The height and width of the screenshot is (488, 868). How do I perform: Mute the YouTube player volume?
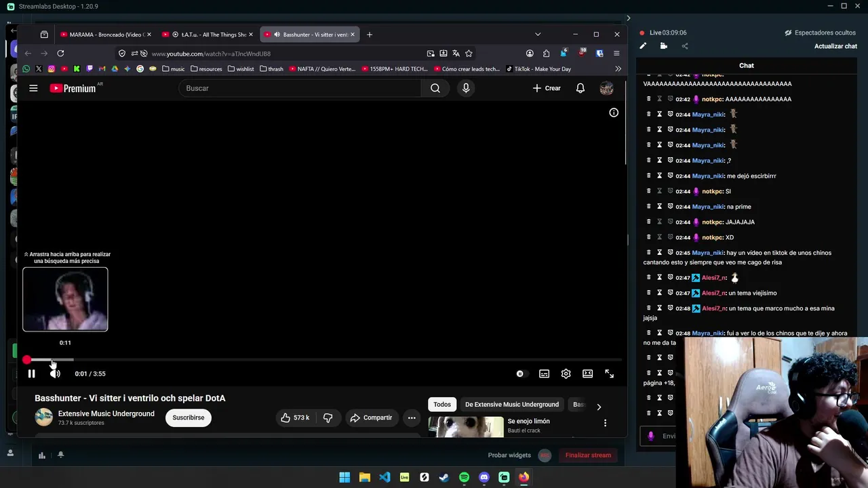pyautogui.click(x=55, y=373)
